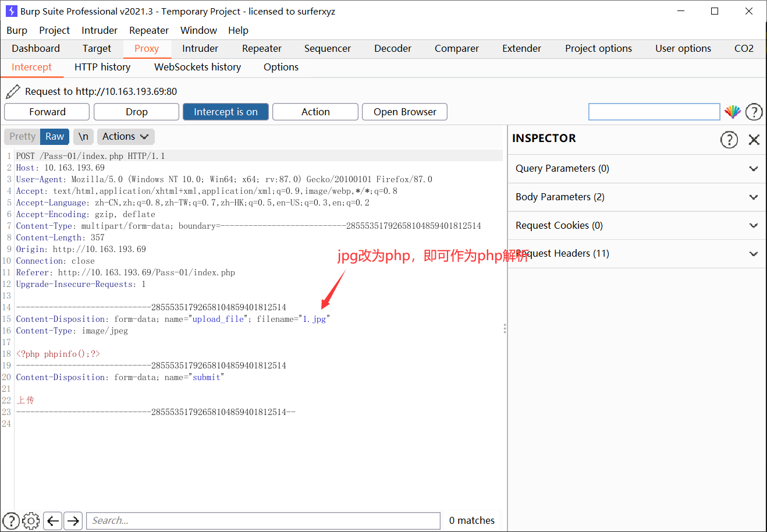Click the POST /Pass-01/index.php request line
This screenshot has height=532, width=767.
tap(90, 156)
